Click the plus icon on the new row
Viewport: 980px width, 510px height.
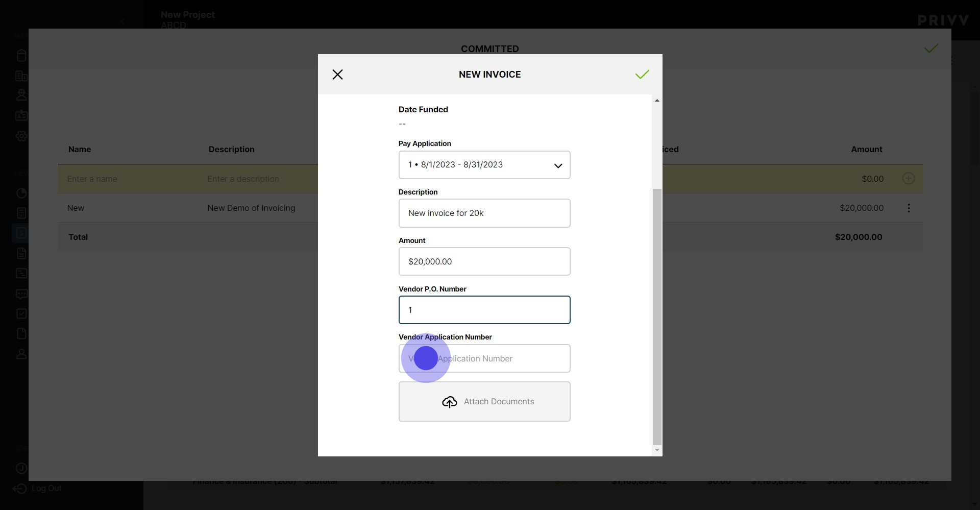tap(909, 179)
